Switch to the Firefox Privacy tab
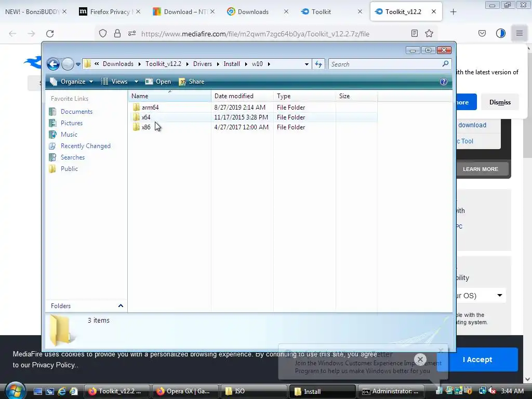This screenshot has height=399, width=532. pos(110,11)
